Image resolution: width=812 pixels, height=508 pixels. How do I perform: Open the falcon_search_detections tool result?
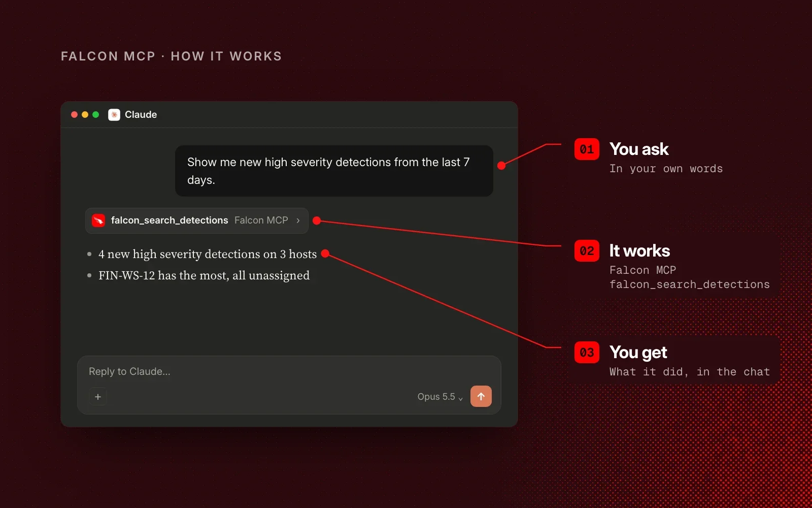coord(197,220)
